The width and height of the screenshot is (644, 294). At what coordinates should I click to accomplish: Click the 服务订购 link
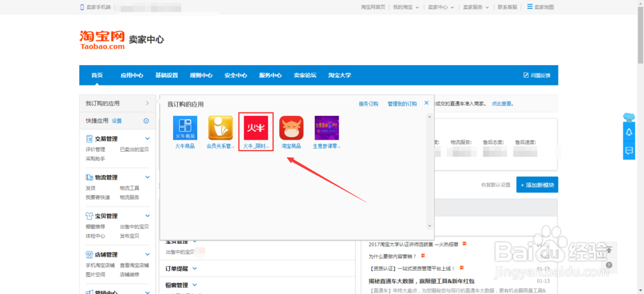pyautogui.click(x=368, y=104)
